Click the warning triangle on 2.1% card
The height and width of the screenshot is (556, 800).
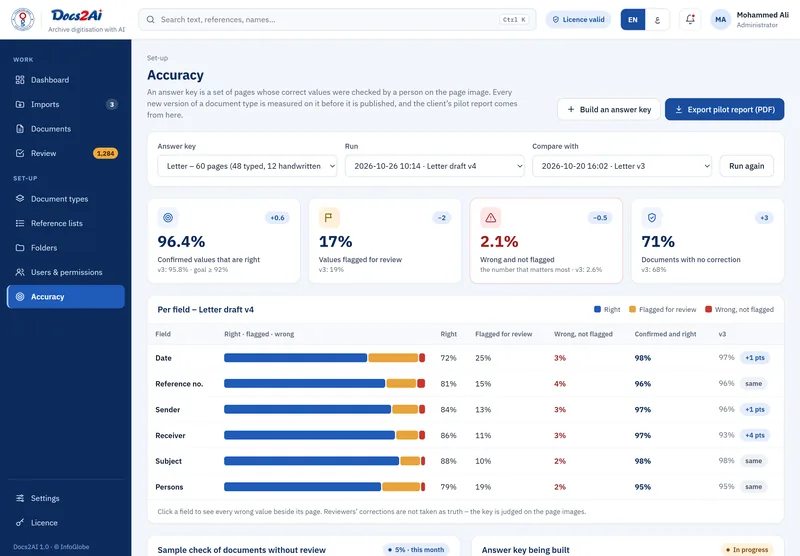490,218
